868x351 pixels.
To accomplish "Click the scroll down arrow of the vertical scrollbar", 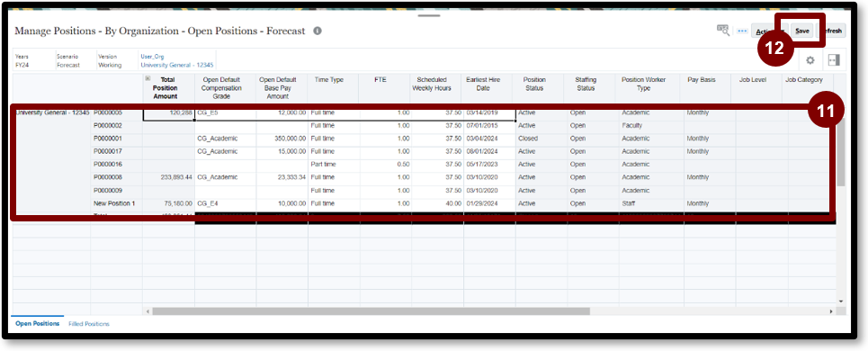I will pyautogui.click(x=841, y=301).
